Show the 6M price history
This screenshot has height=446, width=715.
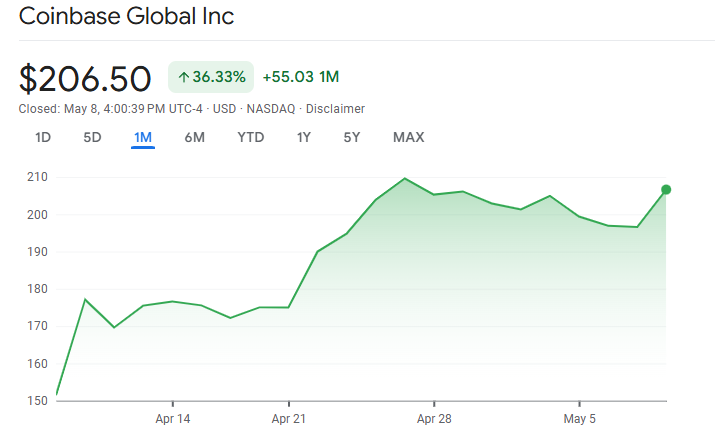pos(195,137)
